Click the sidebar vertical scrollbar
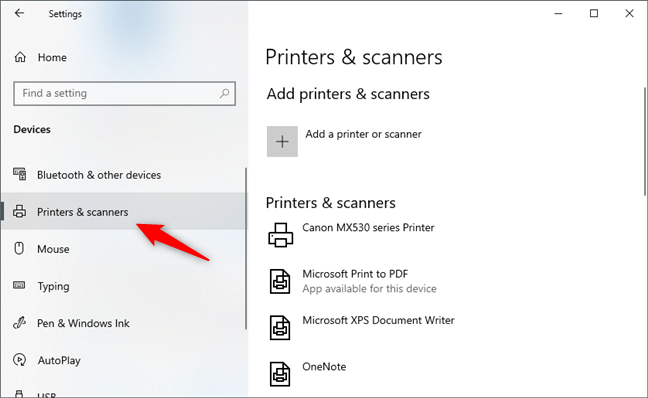This screenshot has width=648, height=398. (246, 248)
